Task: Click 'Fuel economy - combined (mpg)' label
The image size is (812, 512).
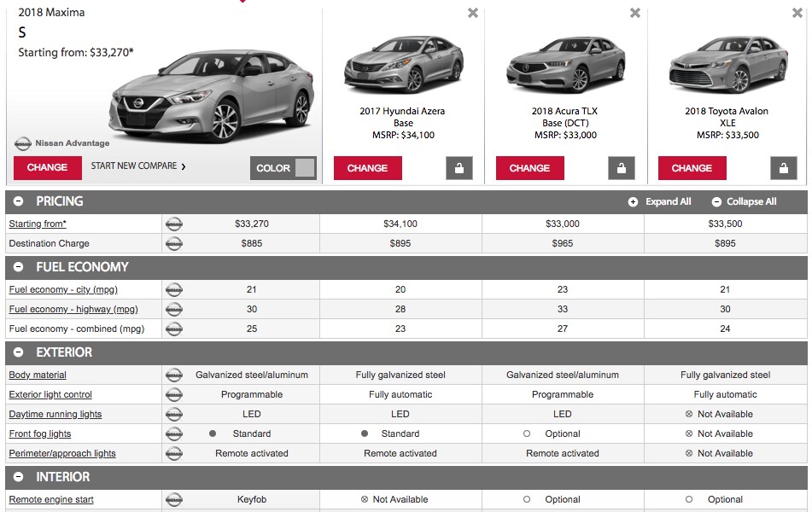Action: [77, 329]
